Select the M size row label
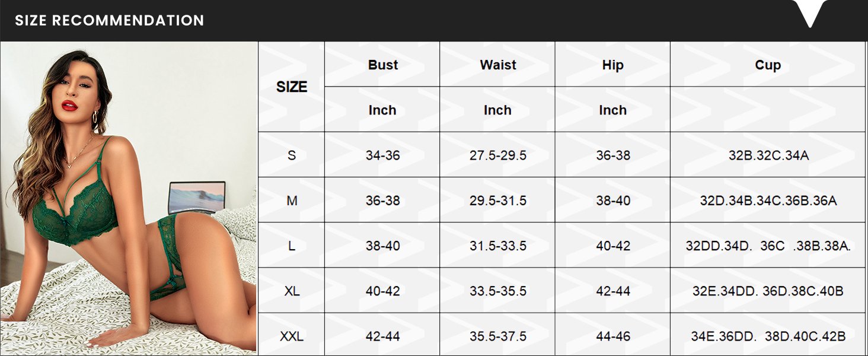The image size is (868, 356). [x=291, y=201]
